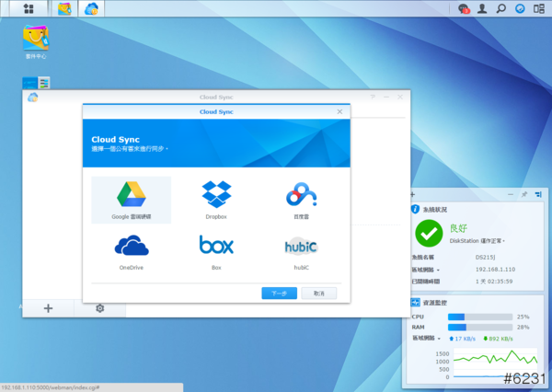Switch to Cloud Sync taskbar tab
Image resolution: width=552 pixels, height=392 pixels.
tap(91, 8)
